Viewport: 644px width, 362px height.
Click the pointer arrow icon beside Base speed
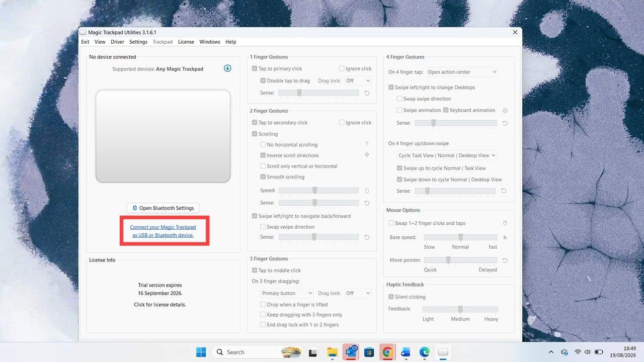(505, 237)
